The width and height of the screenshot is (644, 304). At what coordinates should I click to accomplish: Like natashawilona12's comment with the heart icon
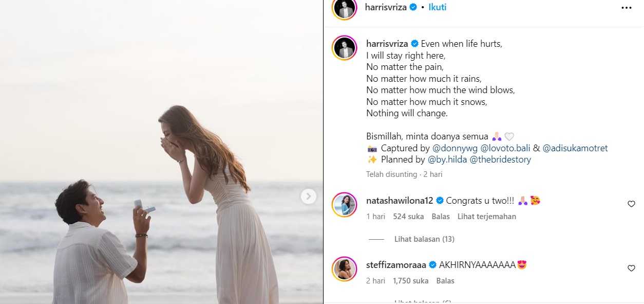pyautogui.click(x=631, y=204)
